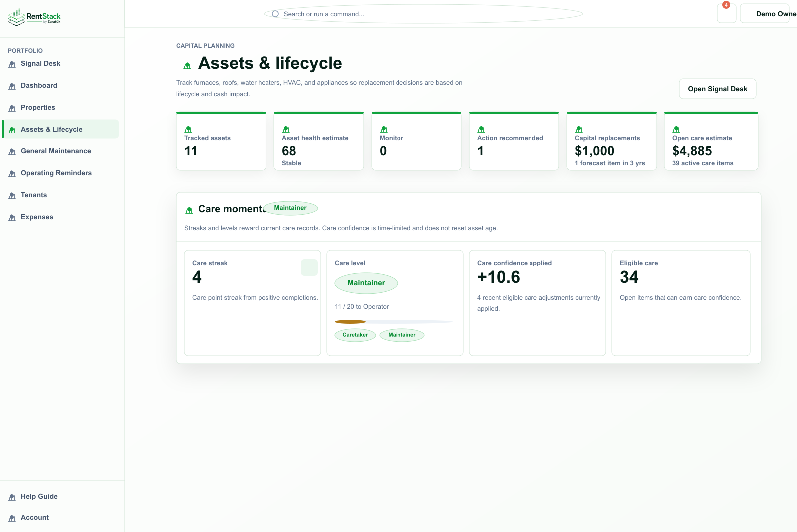
Task: Click the Properties sidebar icon
Action: (12, 108)
